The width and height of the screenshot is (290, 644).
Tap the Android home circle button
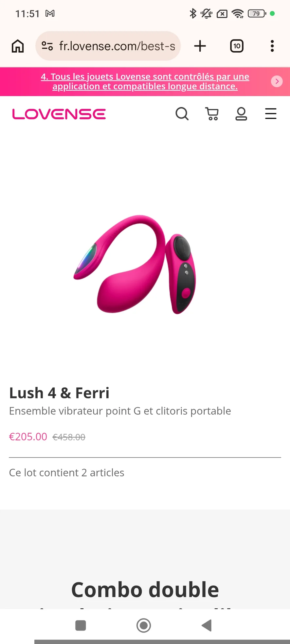(x=144, y=625)
